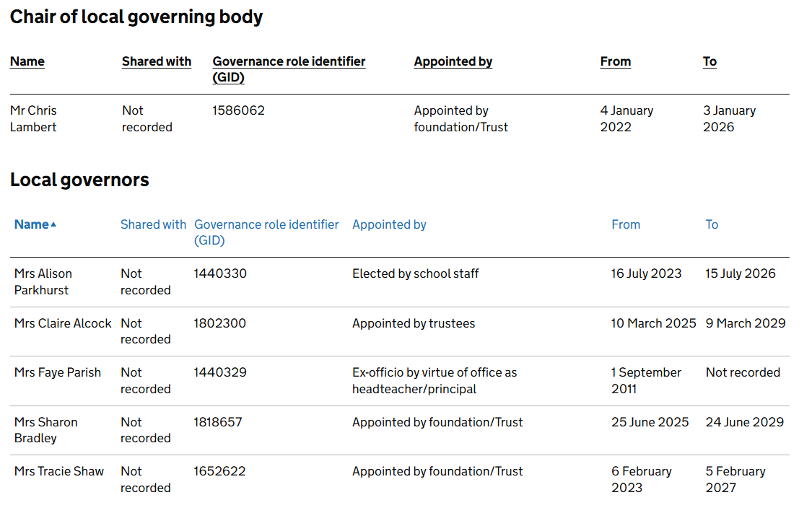Image resolution: width=812 pixels, height=513 pixels.
Task: Sort Chair table by Name header
Action: coord(27,61)
